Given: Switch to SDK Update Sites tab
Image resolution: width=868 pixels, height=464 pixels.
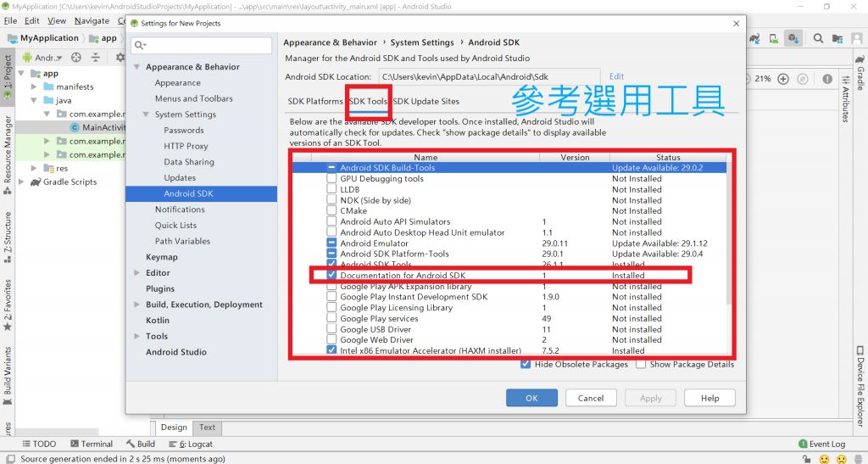Looking at the screenshot, I should pyautogui.click(x=426, y=101).
